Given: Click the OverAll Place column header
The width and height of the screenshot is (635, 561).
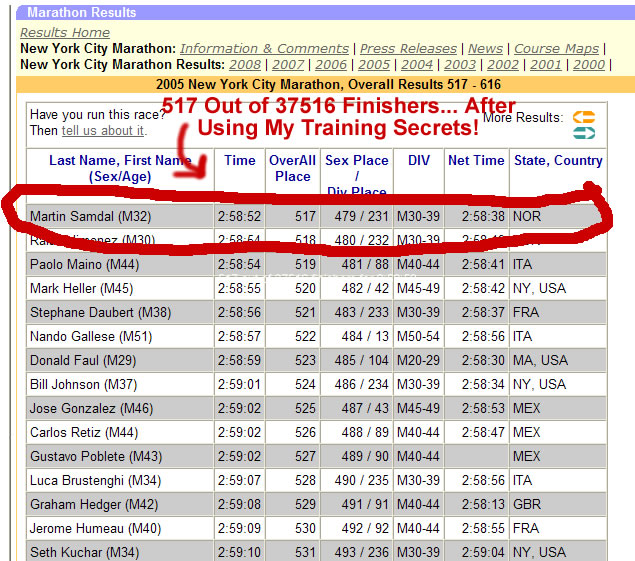Looking at the screenshot, I should [x=292, y=169].
